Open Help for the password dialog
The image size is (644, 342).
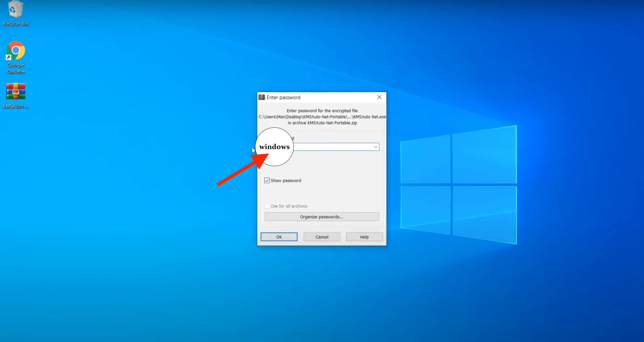tap(364, 237)
